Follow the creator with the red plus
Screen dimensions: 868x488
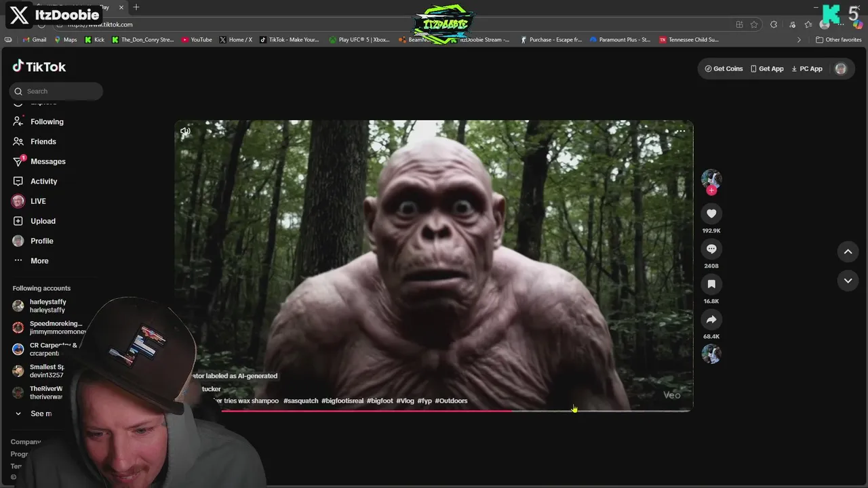[x=711, y=190]
